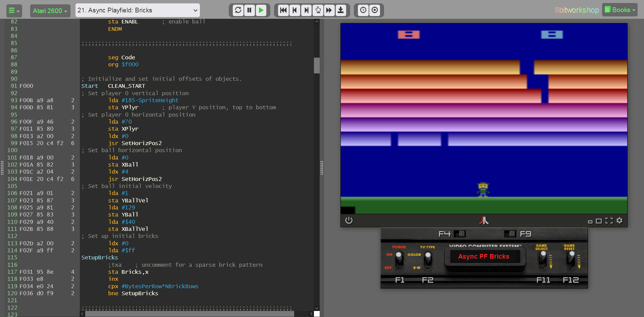The height and width of the screenshot is (317, 644).
Task: Flip the GAME RESET switch
Action: [571, 260]
